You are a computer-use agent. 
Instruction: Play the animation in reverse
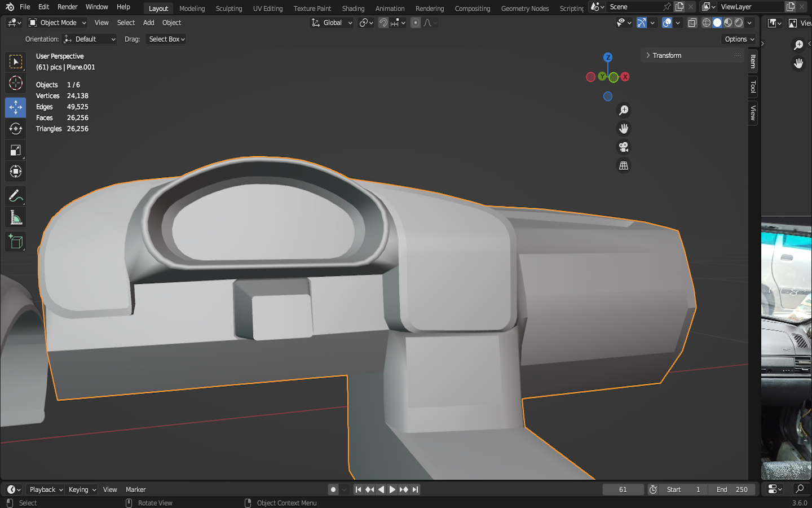(381, 489)
